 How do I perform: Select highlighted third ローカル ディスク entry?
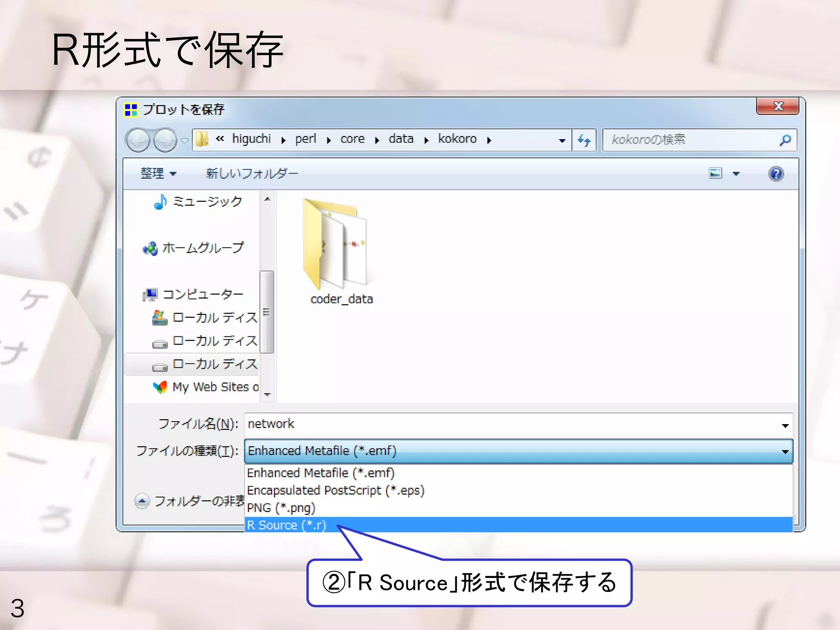[x=192, y=364]
